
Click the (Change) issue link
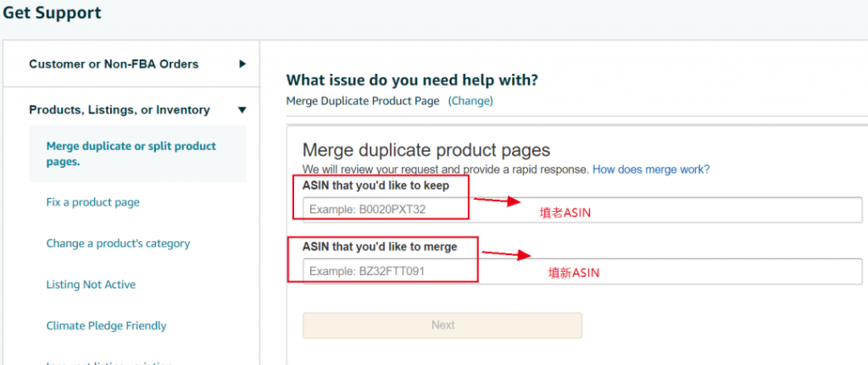pyautogui.click(x=470, y=101)
